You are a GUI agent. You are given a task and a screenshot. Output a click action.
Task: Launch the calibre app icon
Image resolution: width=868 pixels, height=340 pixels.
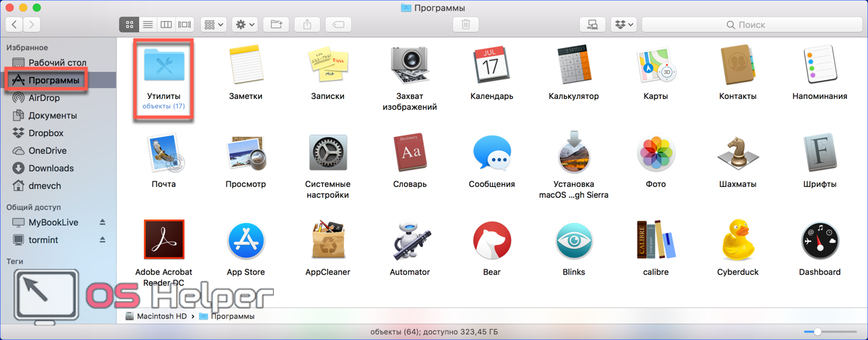pyautogui.click(x=656, y=242)
